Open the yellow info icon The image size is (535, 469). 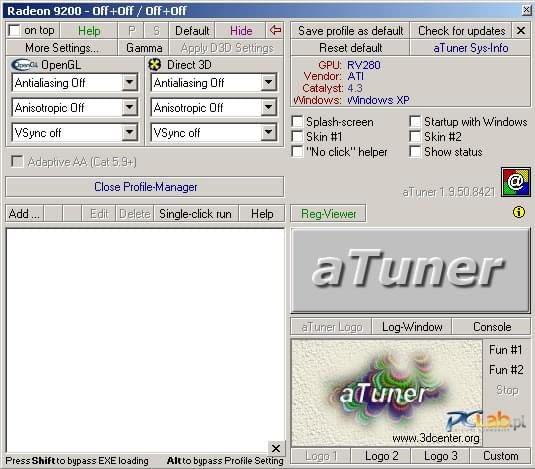tap(519, 212)
